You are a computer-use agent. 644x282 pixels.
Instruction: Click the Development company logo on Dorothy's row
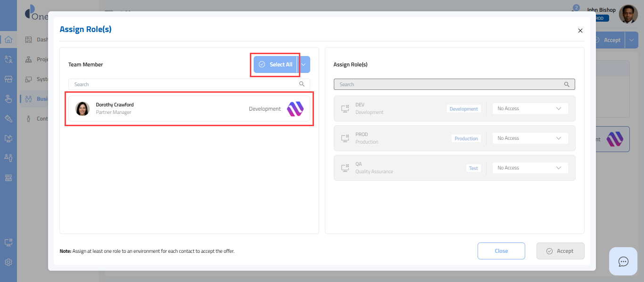click(295, 109)
